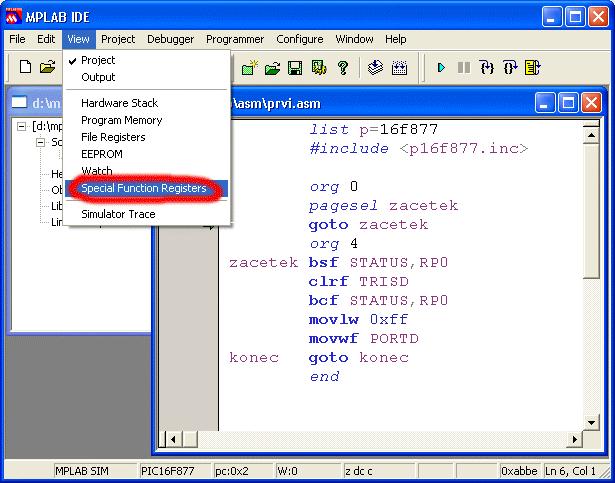Click the '#include <p16f877.inc>' line

(418, 149)
